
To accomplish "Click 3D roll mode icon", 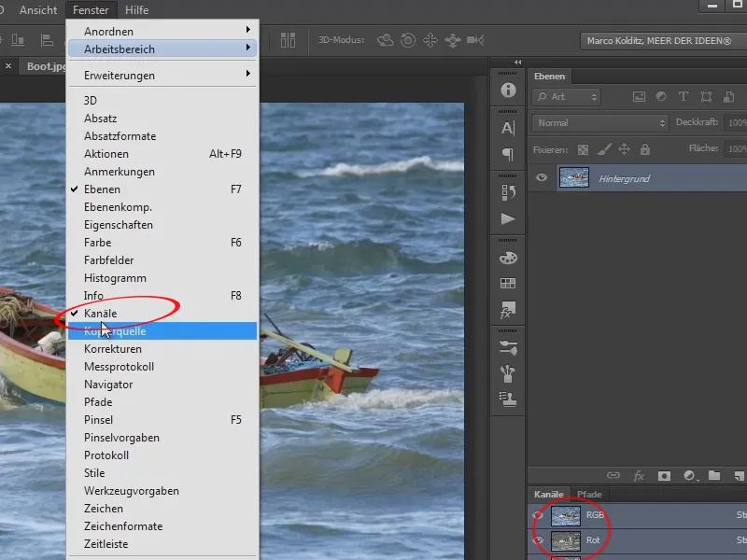I will tap(408, 40).
